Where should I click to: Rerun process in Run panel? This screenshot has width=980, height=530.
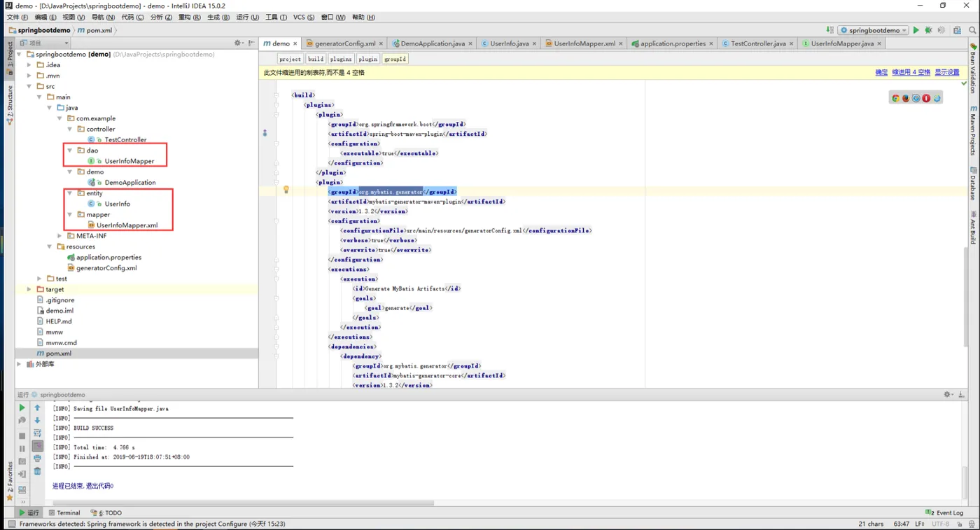(x=22, y=407)
